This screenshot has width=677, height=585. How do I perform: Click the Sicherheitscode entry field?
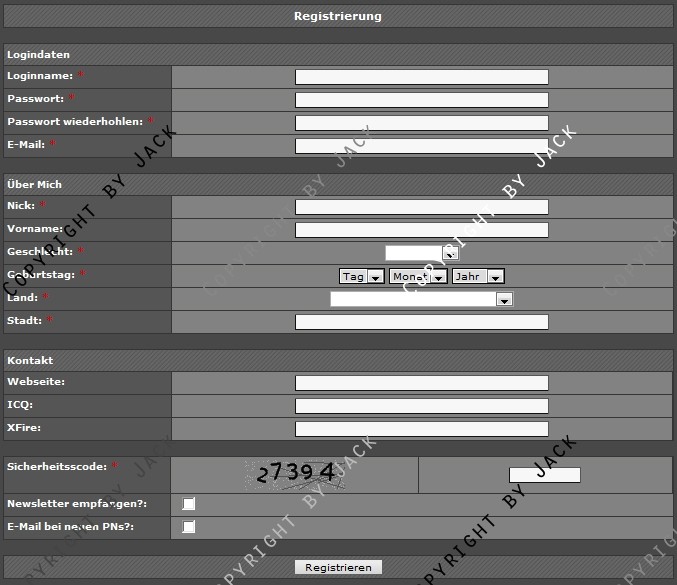point(544,475)
